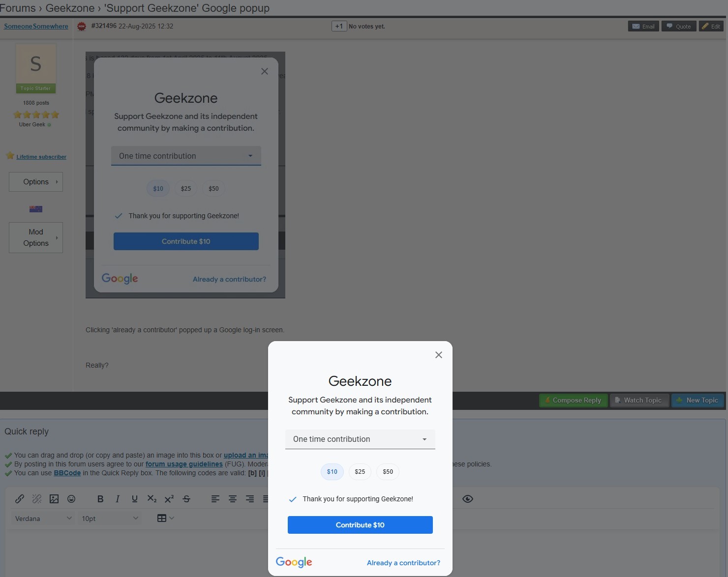Toggle bold formatting in Quick reply

tap(100, 499)
